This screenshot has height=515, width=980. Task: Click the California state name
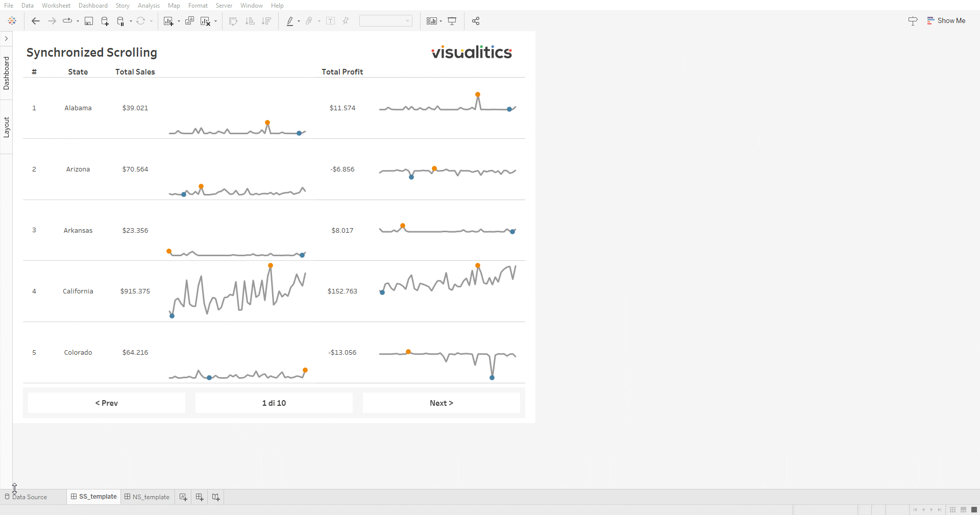pyautogui.click(x=78, y=291)
